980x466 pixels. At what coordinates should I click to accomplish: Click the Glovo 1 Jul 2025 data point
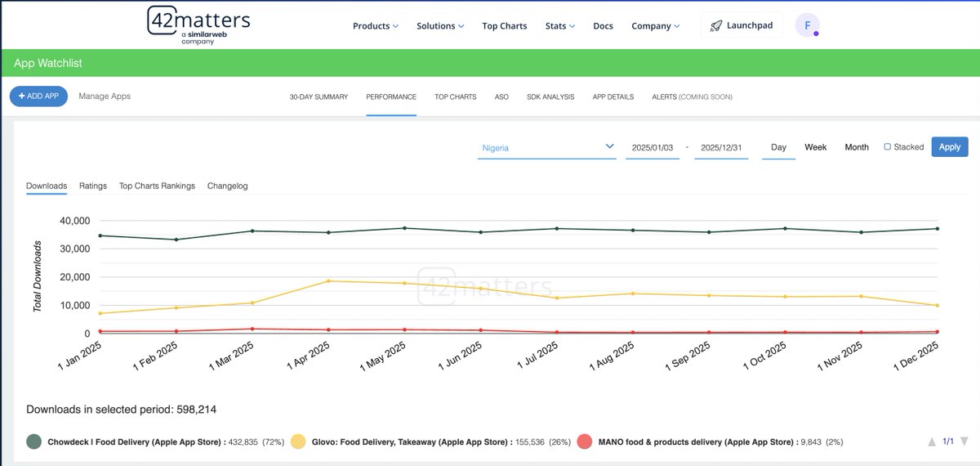[557, 298]
